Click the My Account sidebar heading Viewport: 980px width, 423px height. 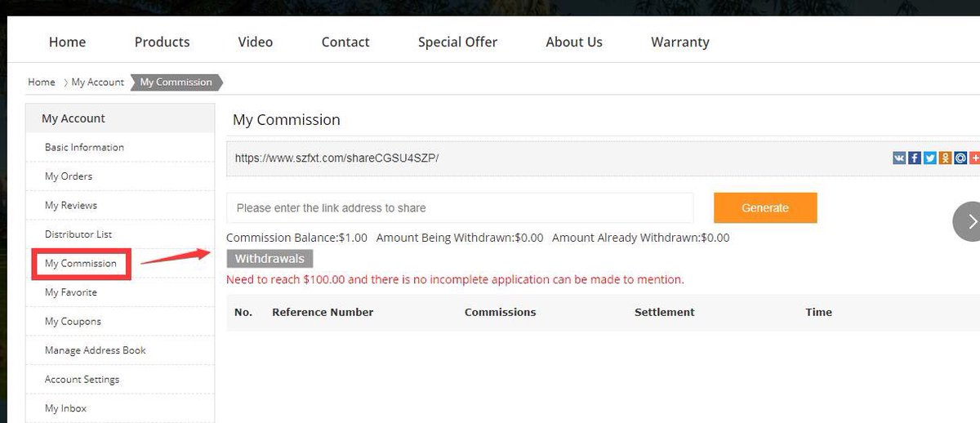pos(73,118)
